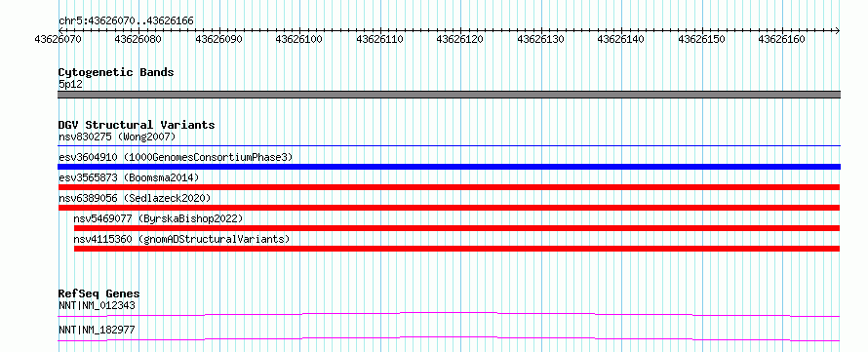Click ruler position 43626150
The width and height of the screenshot is (868, 352).
click(x=702, y=39)
